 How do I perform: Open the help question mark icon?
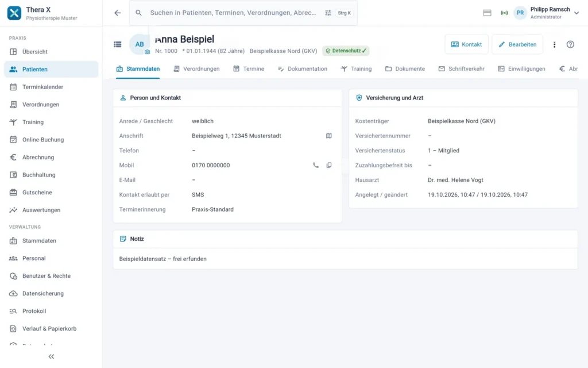pos(570,44)
